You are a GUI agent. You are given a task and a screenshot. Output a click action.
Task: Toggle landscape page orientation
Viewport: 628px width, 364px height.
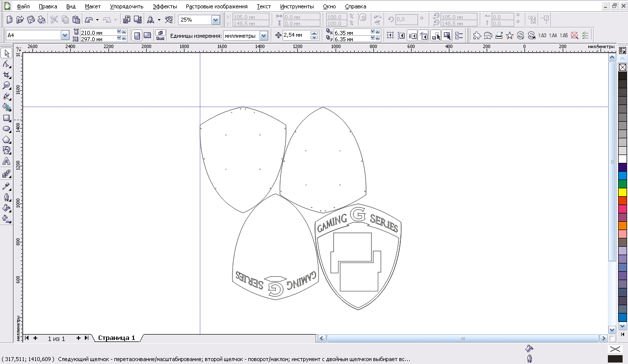coord(147,35)
